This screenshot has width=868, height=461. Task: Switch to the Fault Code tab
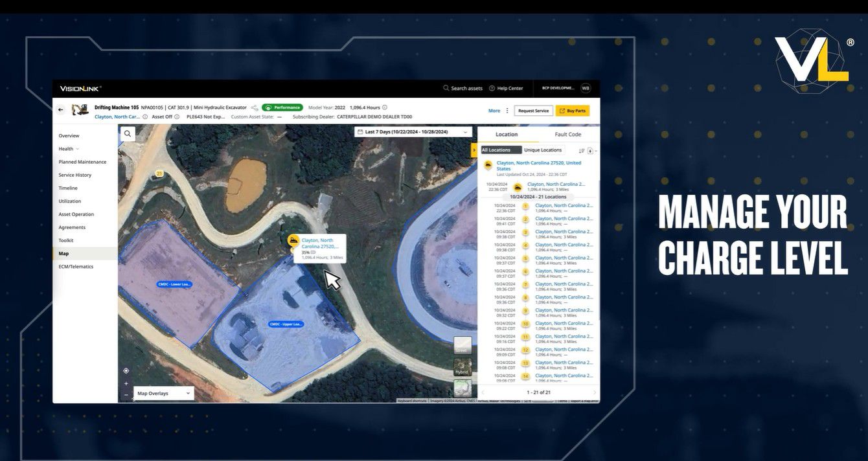click(x=568, y=135)
